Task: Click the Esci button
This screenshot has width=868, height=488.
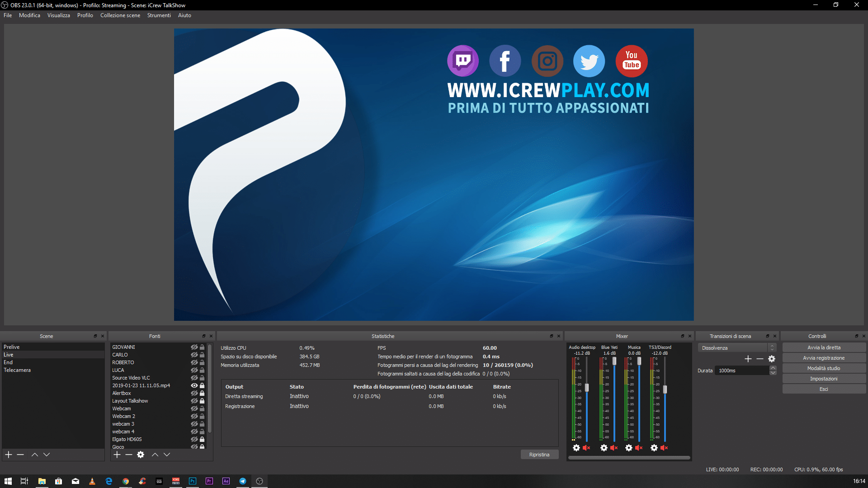Action: [824, 389]
